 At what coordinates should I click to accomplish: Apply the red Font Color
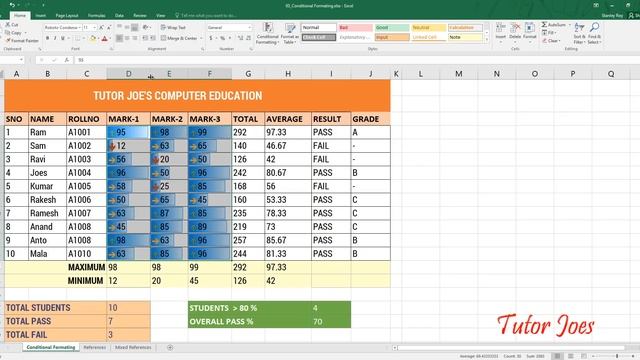[104, 38]
